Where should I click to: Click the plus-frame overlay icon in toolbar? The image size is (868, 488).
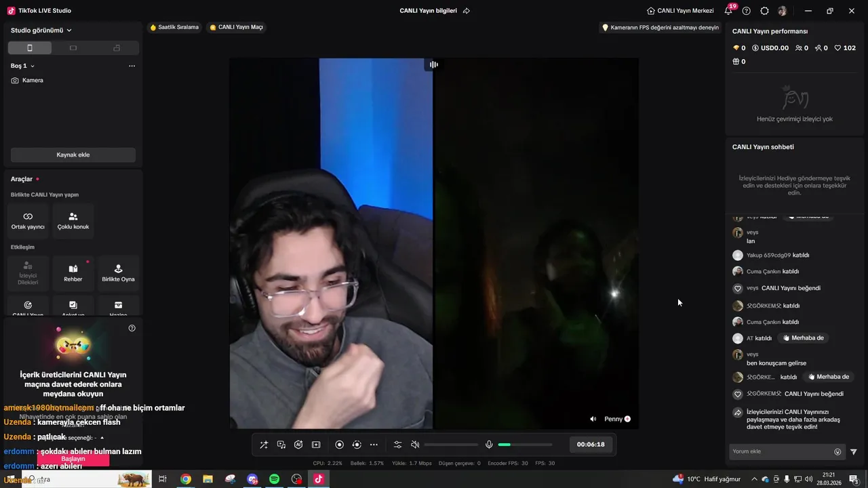tap(316, 445)
